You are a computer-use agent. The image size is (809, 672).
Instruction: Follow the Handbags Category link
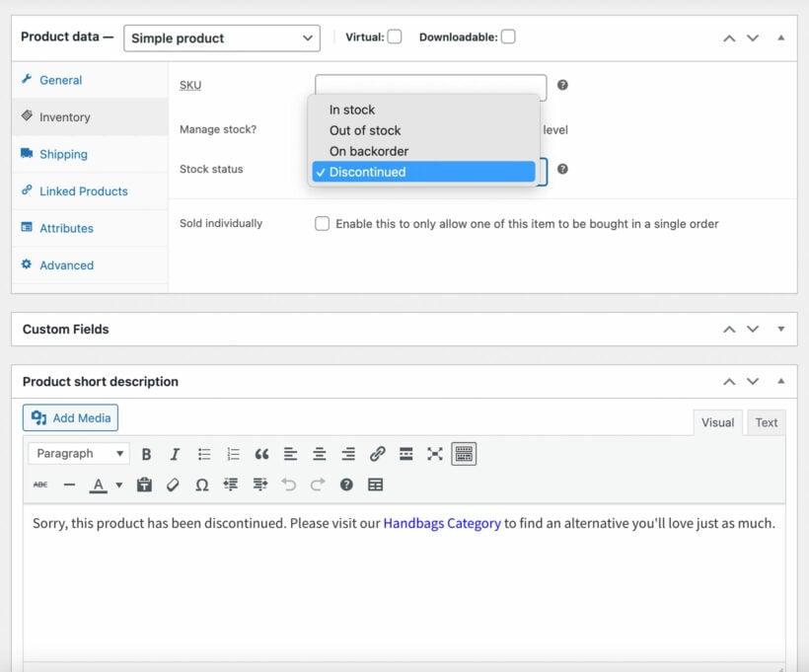tap(442, 523)
